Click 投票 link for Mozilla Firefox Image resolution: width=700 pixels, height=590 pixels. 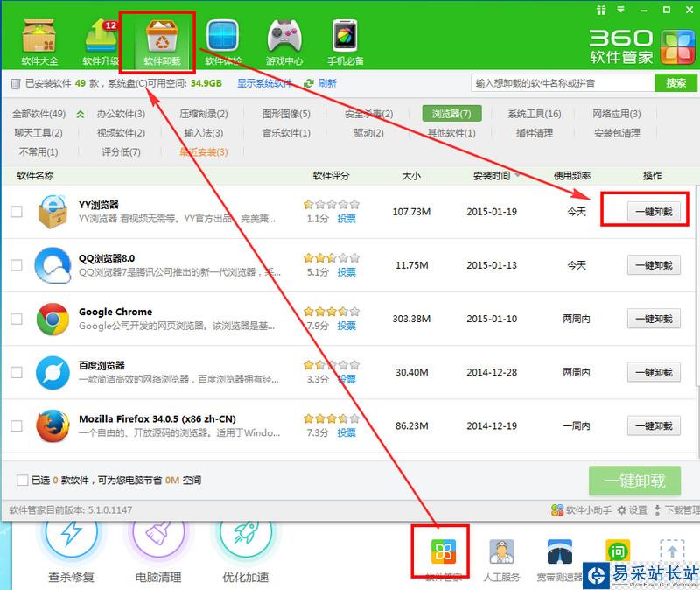346,432
